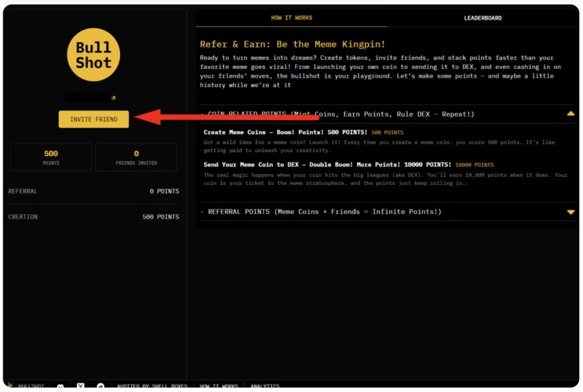Click the Invite Friend button
Screen dimensions: 583x392
(x=94, y=119)
